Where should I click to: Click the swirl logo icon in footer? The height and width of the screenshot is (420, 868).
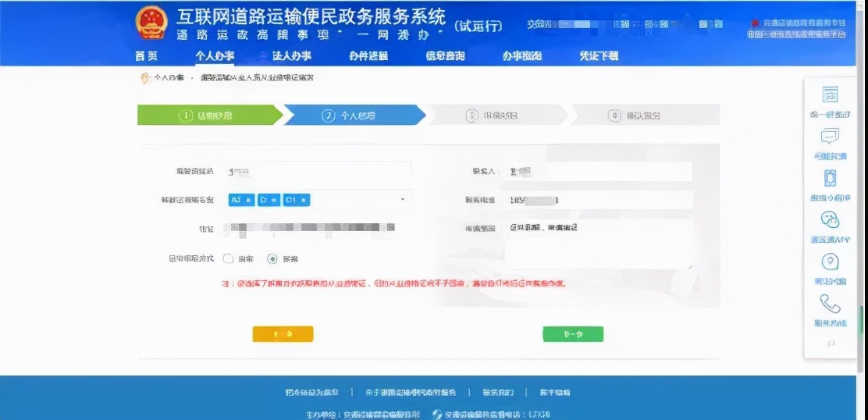pyautogui.click(x=437, y=415)
